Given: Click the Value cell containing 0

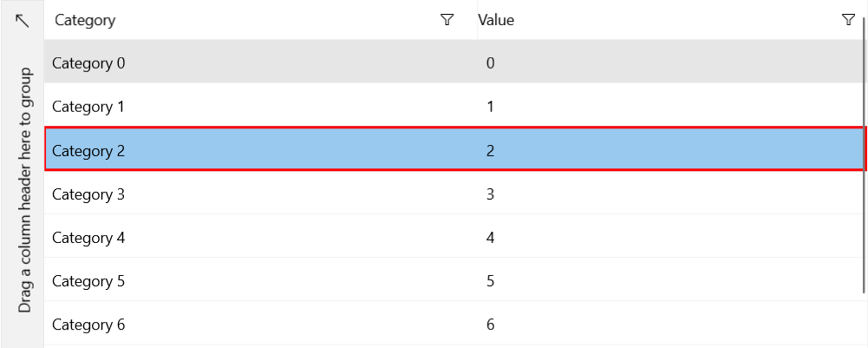Looking at the screenshot, I should (x=491, y=62).
